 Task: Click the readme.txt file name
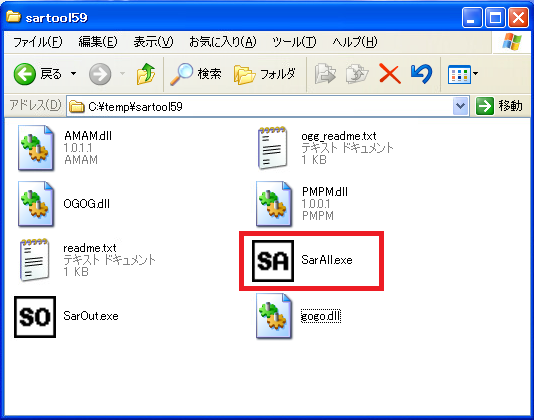[x=90, y=248]
